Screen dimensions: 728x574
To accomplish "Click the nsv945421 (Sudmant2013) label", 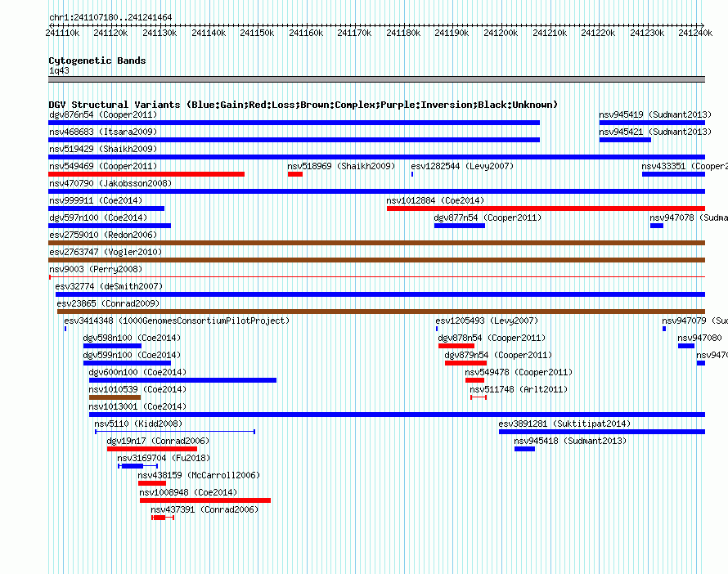I will [655, 132].
